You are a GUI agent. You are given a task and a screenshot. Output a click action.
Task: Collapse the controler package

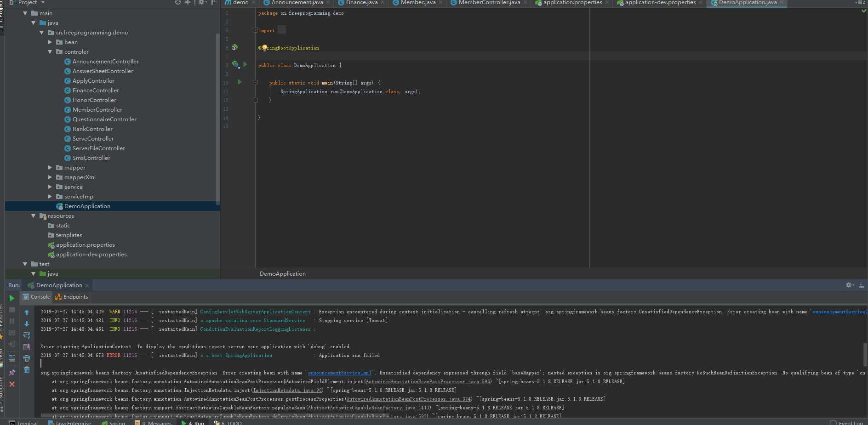[x=50, y=52]
